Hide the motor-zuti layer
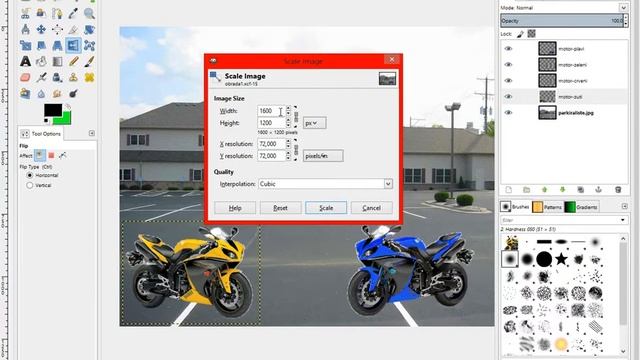Image resolution: width=640 pixels, height=360 pixels. pos(508,97)
